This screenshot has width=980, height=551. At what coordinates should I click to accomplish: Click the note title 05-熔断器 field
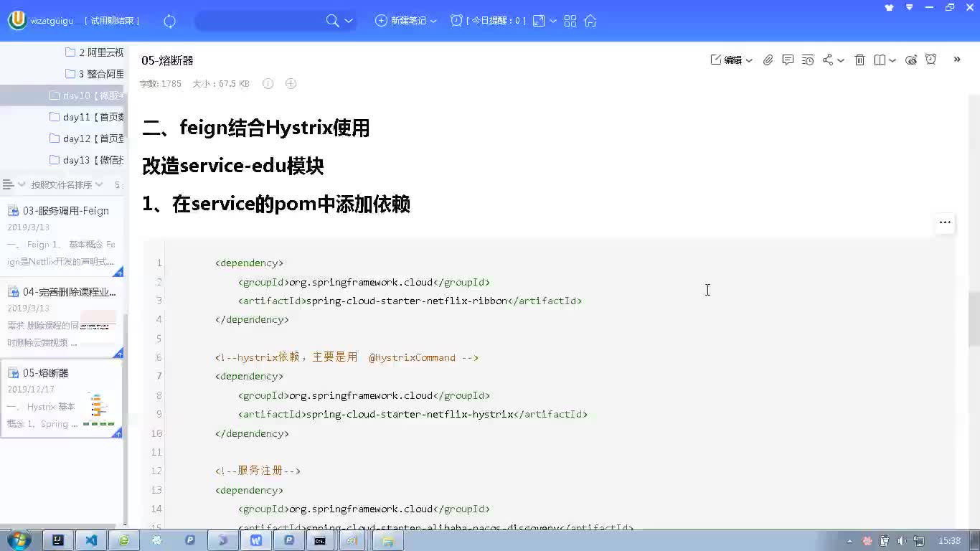point(167,60)
